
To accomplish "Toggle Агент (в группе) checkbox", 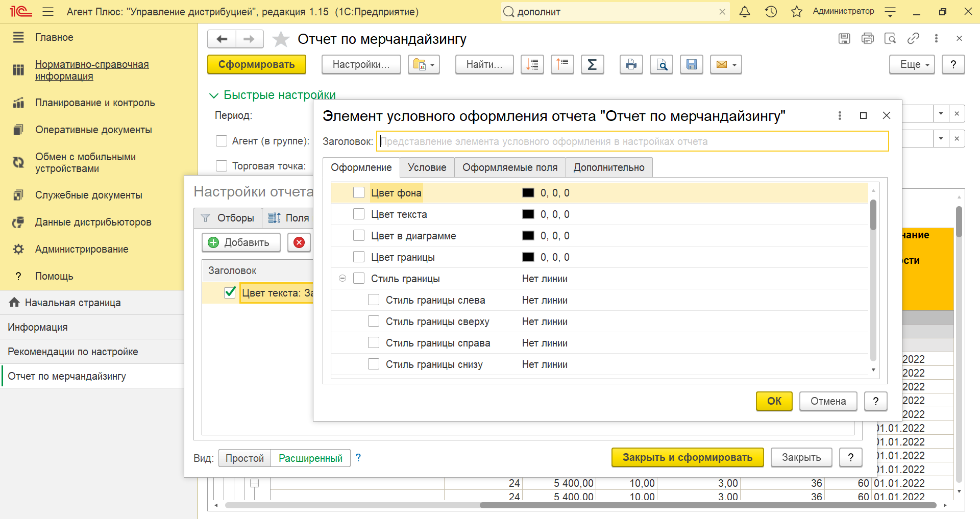I will [222, 141].
